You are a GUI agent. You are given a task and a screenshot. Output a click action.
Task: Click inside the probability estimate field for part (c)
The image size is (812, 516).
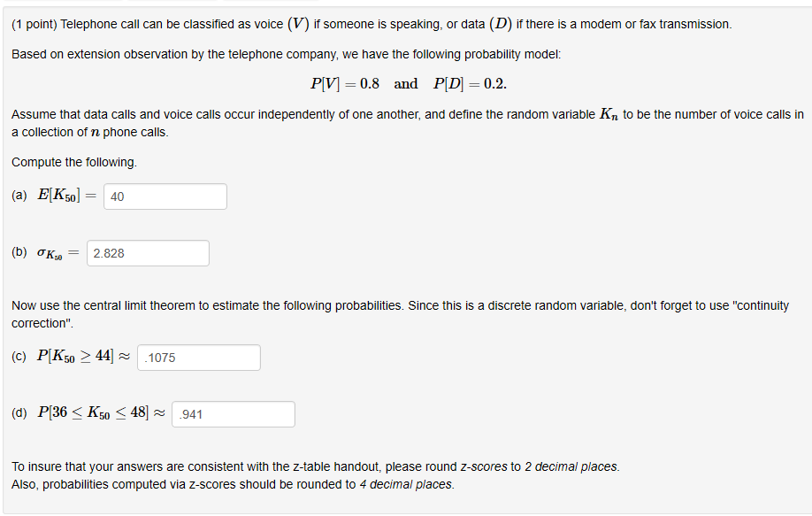coord(198,358)
